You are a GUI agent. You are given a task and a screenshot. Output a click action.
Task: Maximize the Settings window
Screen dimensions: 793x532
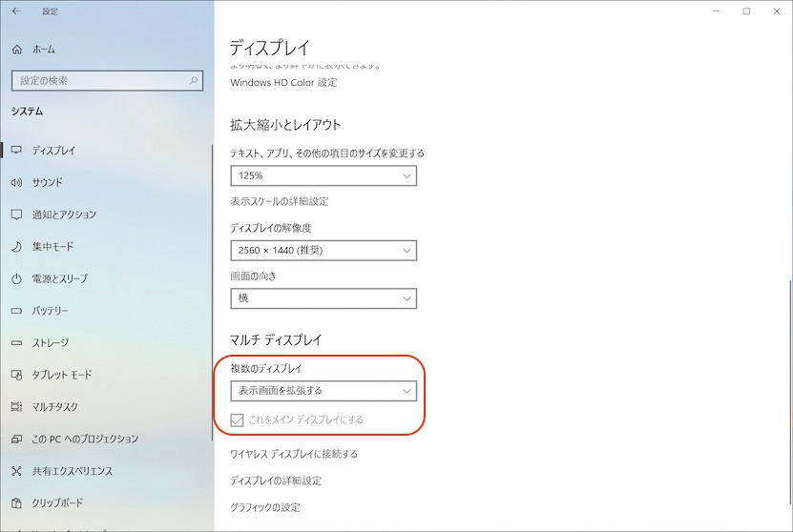746,11
